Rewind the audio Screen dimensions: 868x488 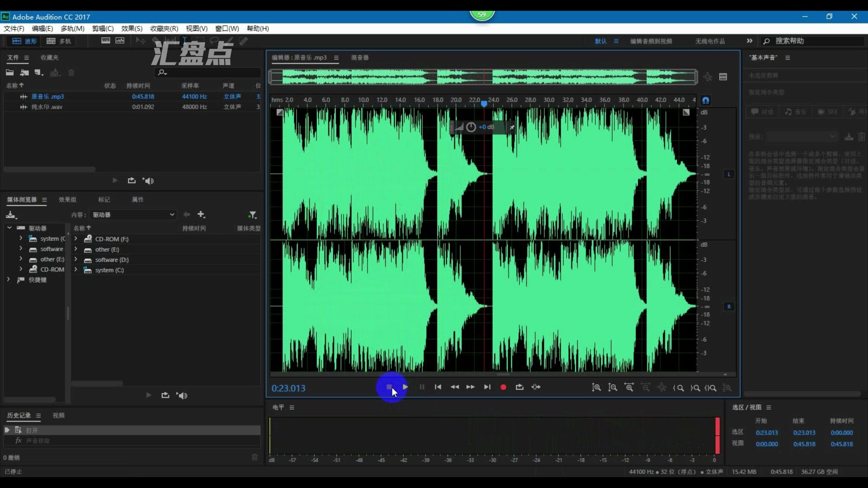click(x=455, y=387)
